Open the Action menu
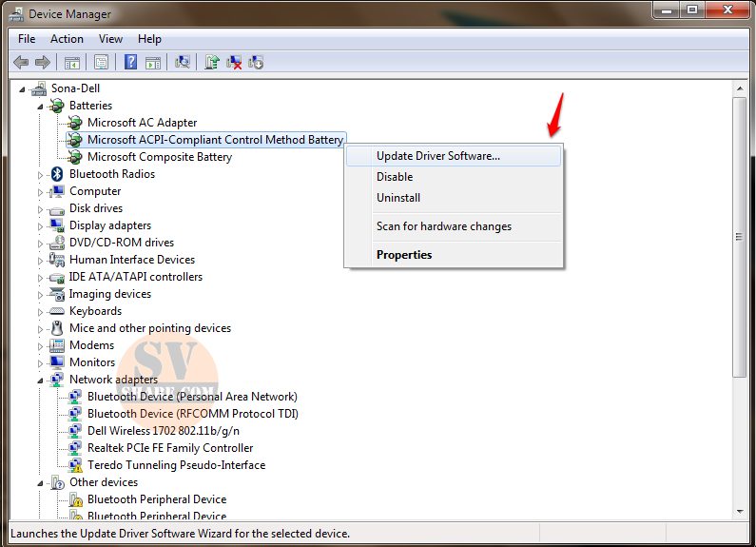The width and height of the screenshot is (756, 547). [x=67, y=39]
